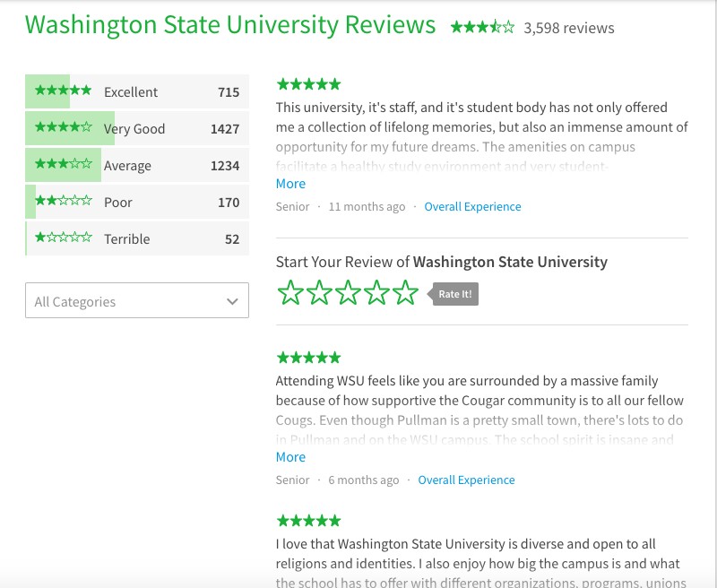This screenshot has height=588, width=717.
Task: Filter reviews by Very Good rating
Action: [137, 128]
